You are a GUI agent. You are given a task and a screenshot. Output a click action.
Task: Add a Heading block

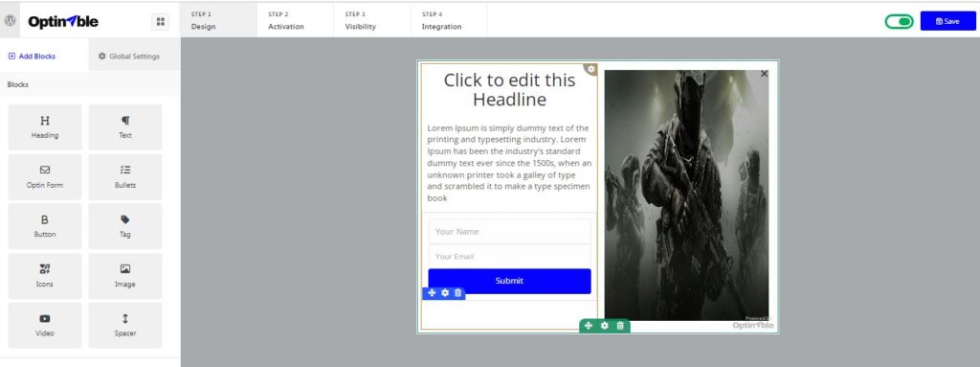coord(45,127)
